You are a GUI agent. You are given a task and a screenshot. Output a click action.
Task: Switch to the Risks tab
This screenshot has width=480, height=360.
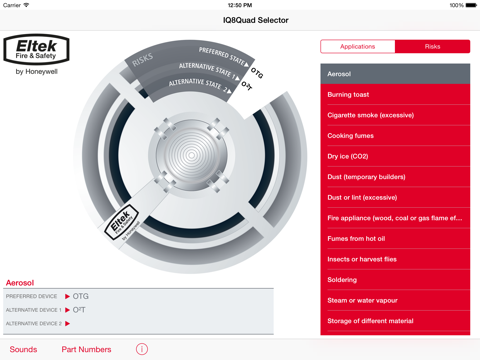[x=432, y=46]
